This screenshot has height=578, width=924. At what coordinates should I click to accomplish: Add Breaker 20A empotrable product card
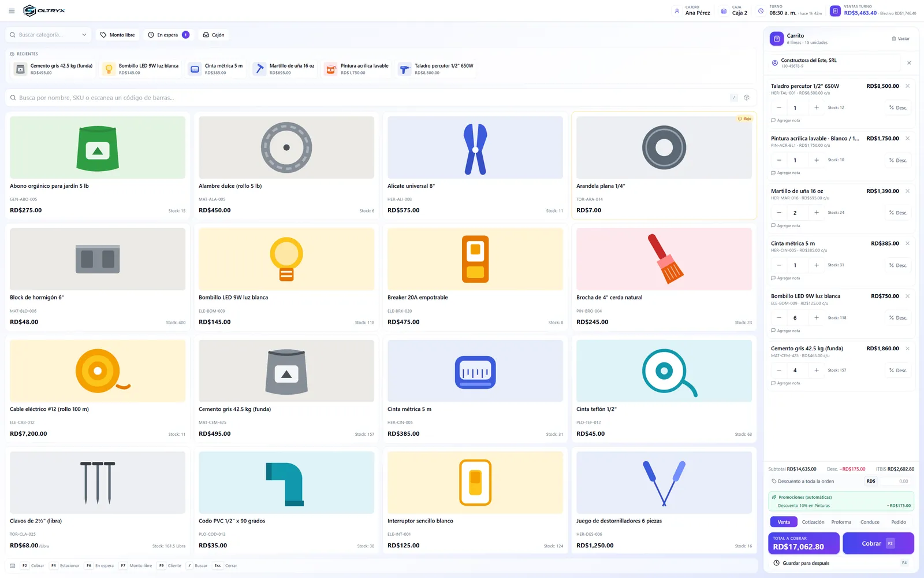pos(475,277)
